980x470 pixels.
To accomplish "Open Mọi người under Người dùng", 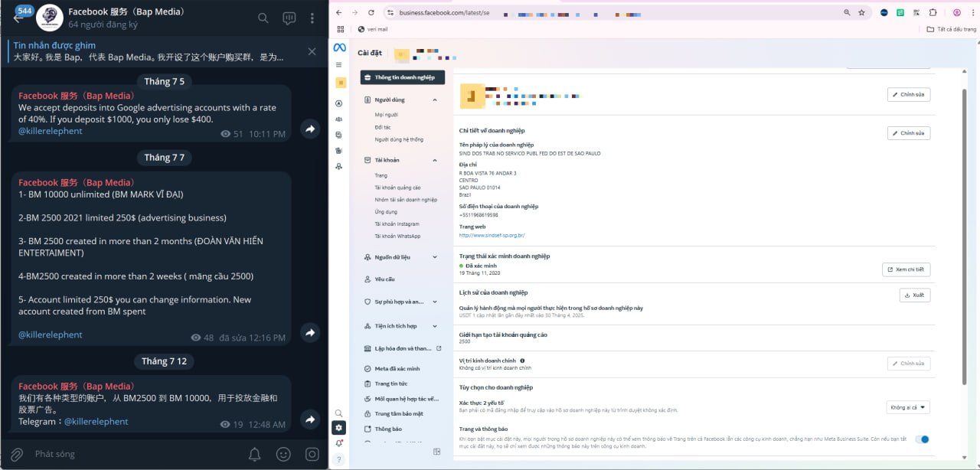I will pyautogui.click(x=386, y=115).
